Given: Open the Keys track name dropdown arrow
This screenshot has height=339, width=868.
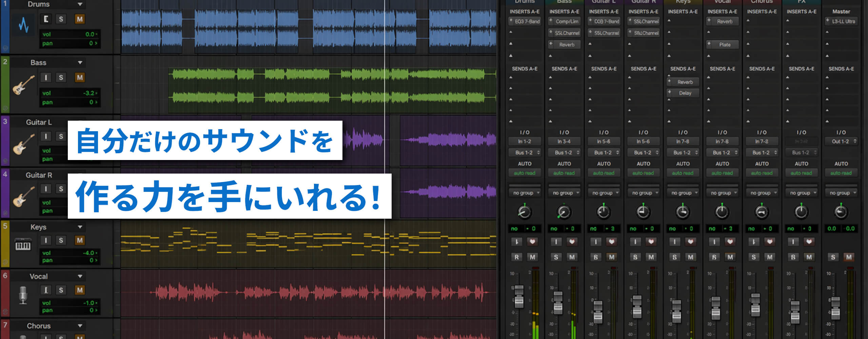Looking at the screenshot, I should click(80, 227).
